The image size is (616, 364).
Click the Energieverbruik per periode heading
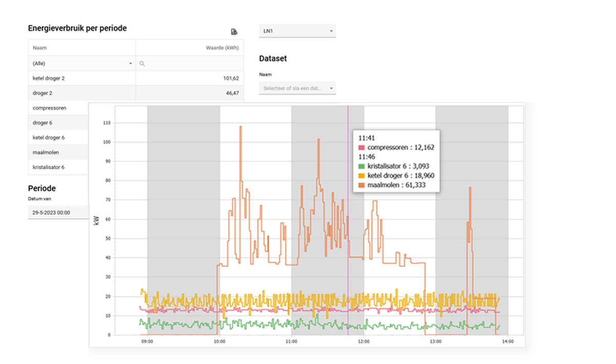point(77,29)
